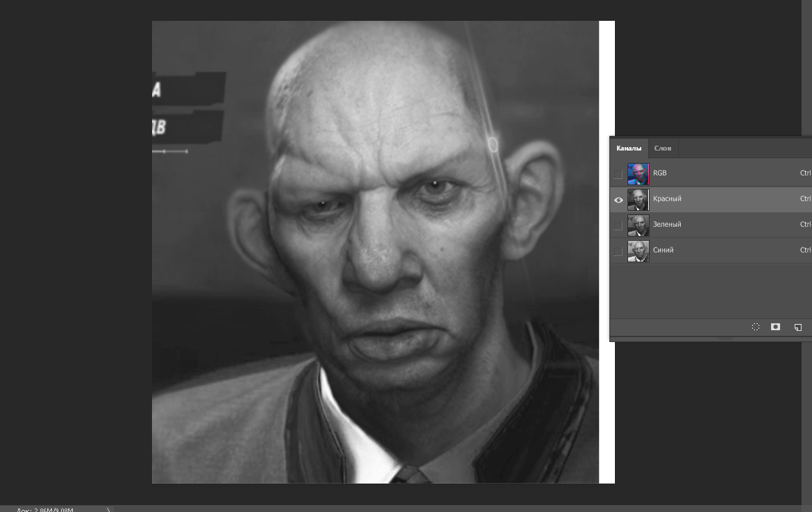812x512 pixels.
Task: Select the Синий channel name
Action: (x=663, y=250)
